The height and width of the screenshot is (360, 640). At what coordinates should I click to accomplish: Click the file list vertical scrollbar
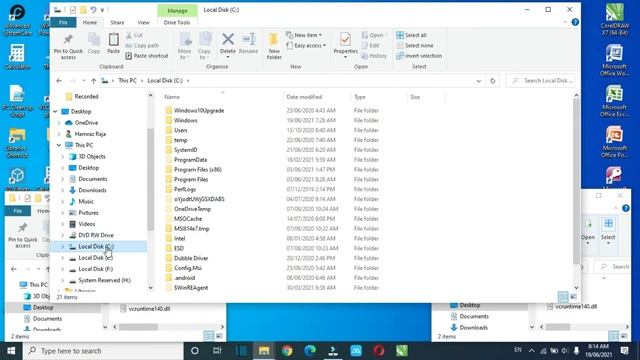[x=576, y=182]
